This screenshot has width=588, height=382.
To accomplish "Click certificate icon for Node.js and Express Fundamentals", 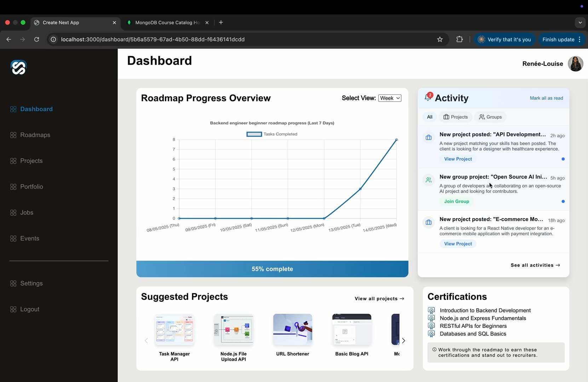I will tap(431, 318).
